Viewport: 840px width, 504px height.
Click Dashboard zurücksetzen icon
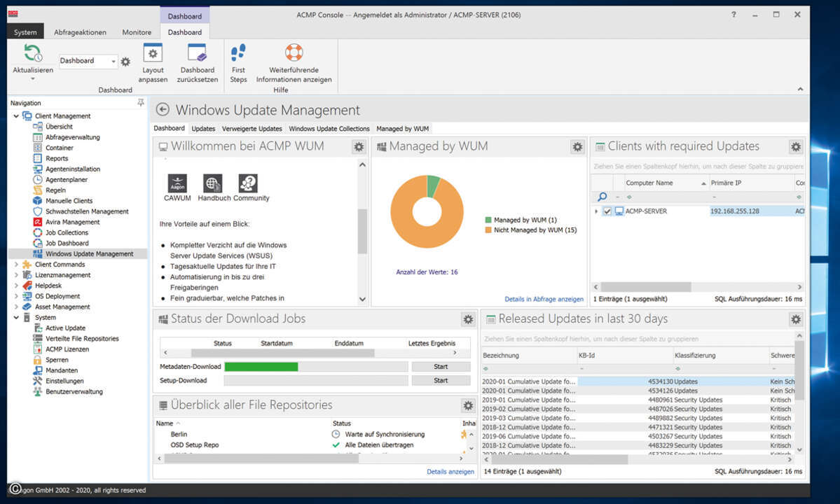(x=197, y=53)
